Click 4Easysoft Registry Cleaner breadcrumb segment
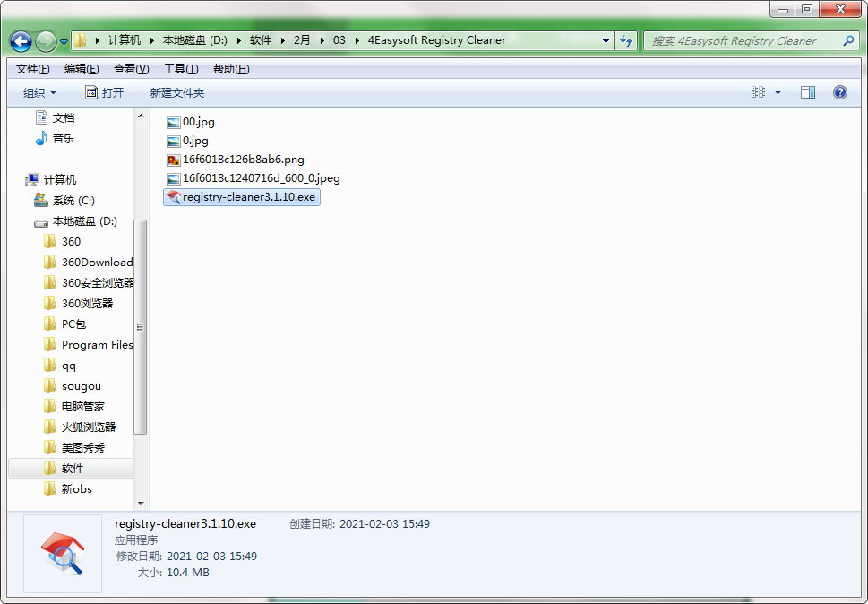868x604 pixels. (437, 40)
